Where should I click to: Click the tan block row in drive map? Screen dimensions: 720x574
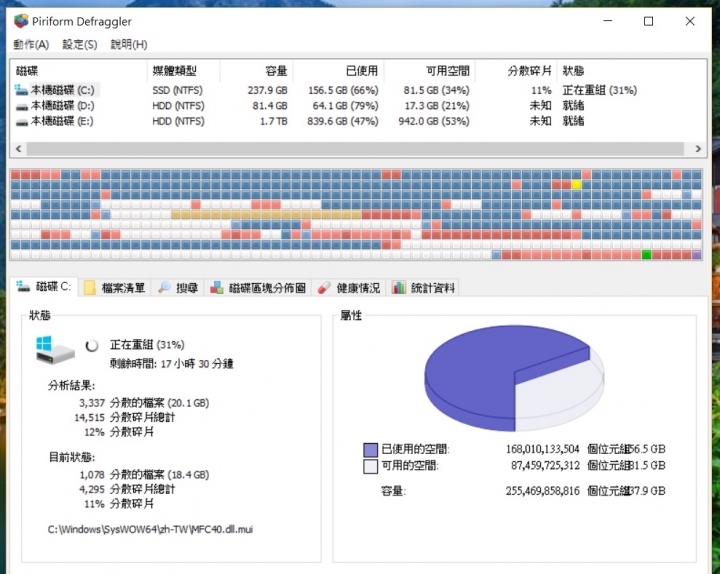266,214
